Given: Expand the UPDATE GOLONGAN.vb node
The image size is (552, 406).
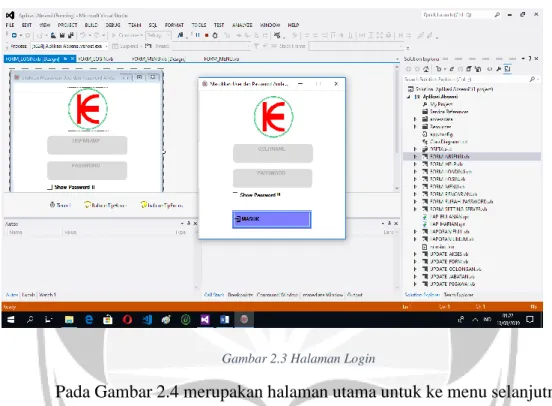Looking at the screenshot, I should click(415, 269).
